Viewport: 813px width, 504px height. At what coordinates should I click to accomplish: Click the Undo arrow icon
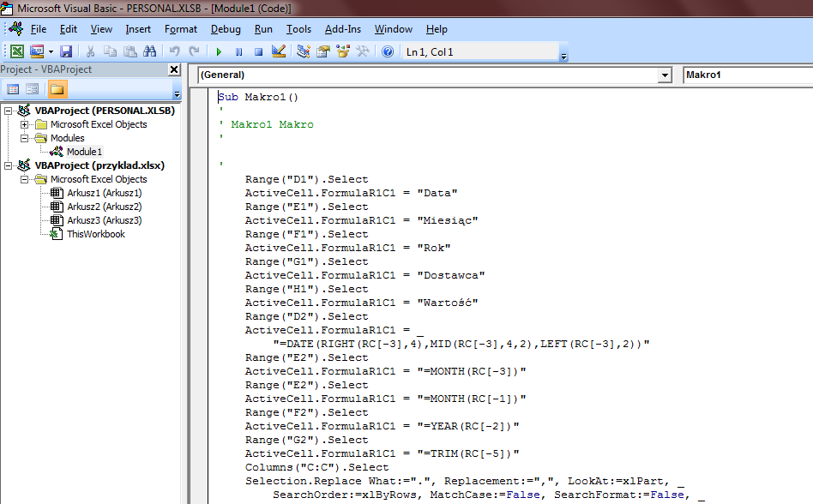click(x=175, y=51)
